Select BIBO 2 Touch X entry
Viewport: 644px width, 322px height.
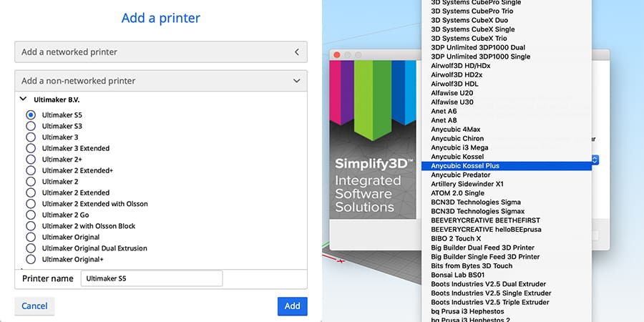tap(507, 238)
